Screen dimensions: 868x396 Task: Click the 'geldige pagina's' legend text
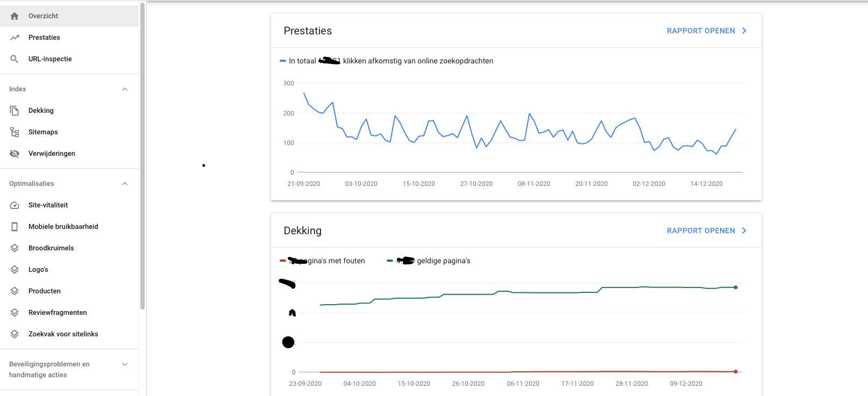pos(444,261)
